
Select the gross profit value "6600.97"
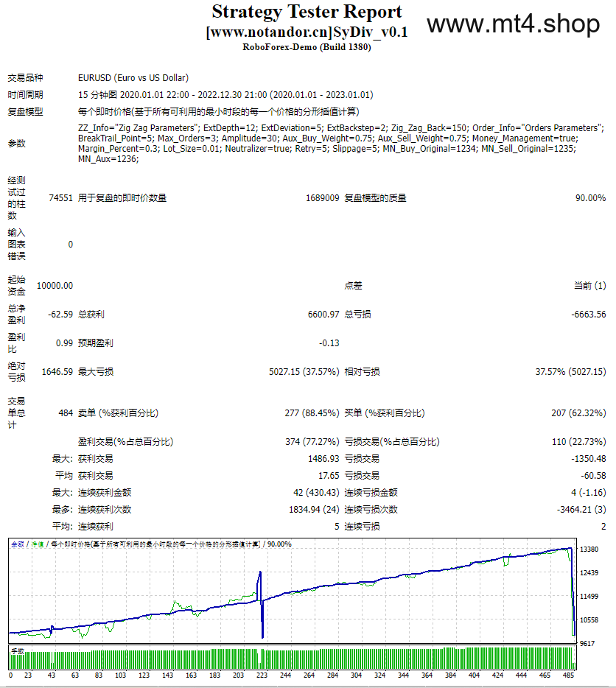click(x=323, y=314)
